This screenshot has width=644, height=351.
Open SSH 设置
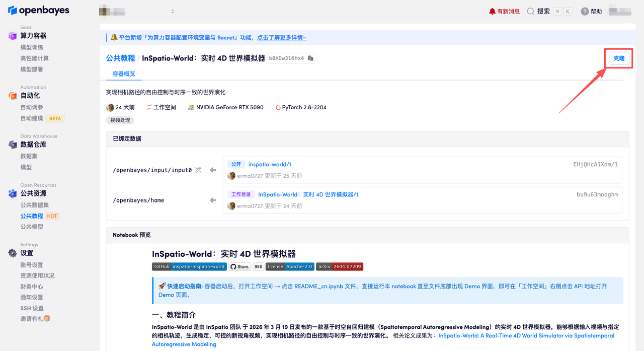pos(32,308)
